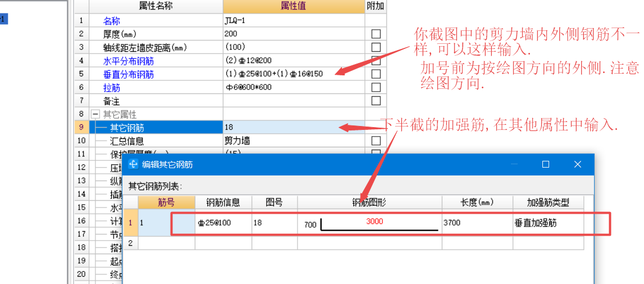Toggle the 附加 checkbox for 垂直分布钢筋

click(376, 74)
